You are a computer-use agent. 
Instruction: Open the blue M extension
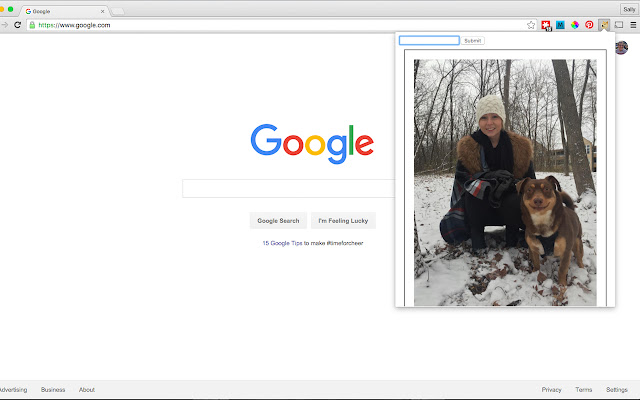pos(560,25)
